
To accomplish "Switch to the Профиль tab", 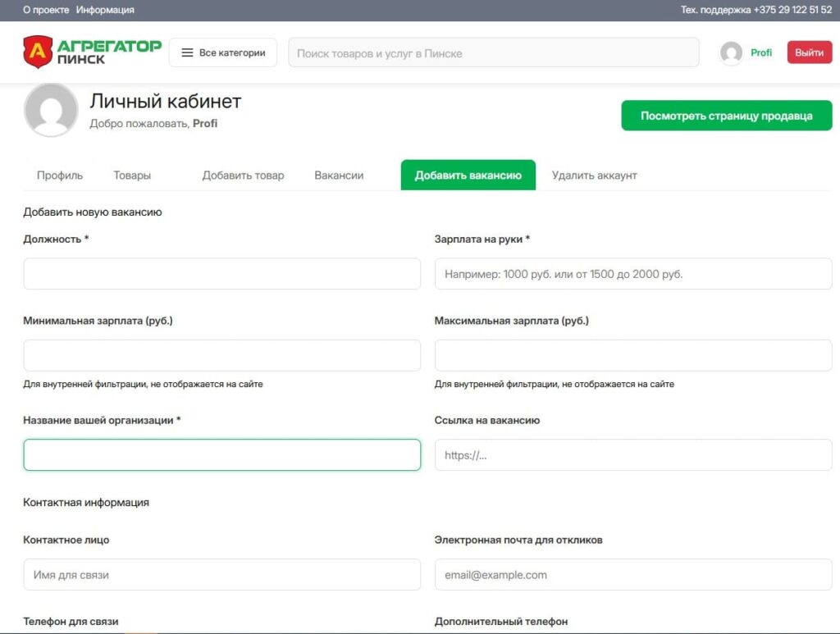I will tap(60, 176).
